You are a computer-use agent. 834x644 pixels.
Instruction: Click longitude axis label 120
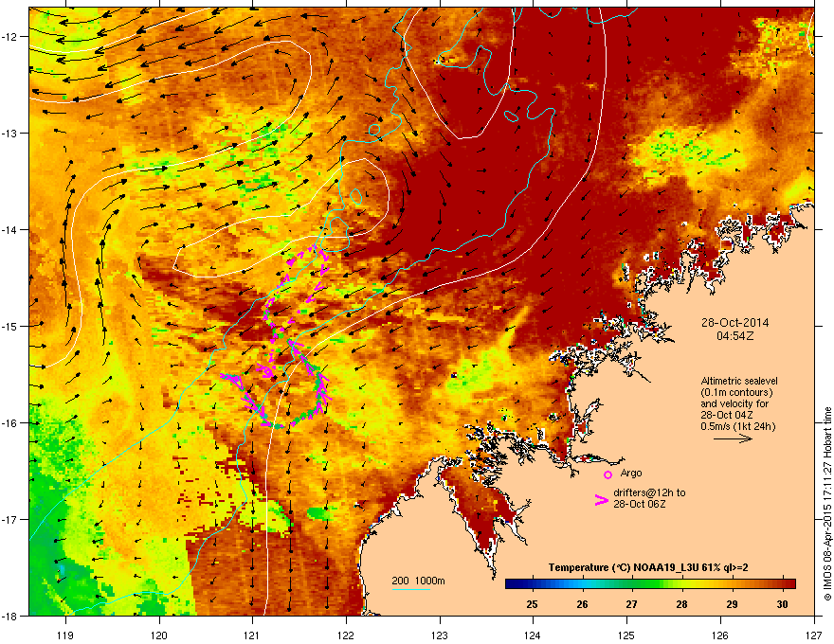click(x=159, y=635)
